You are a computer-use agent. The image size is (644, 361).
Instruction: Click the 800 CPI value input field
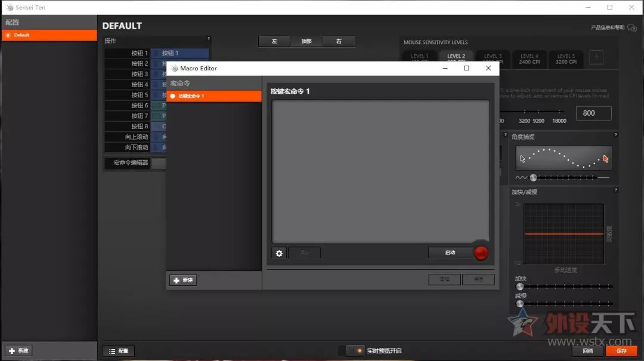coord(593,113)
